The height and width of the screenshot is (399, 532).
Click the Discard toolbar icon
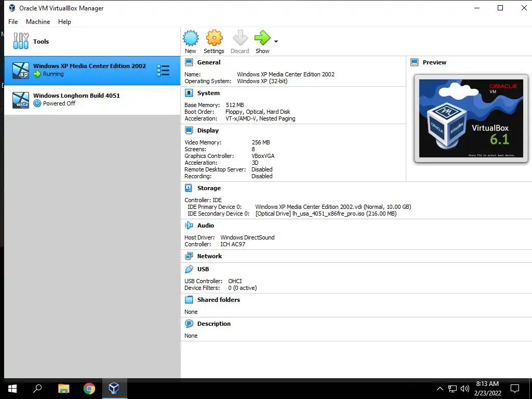(240, 37)
